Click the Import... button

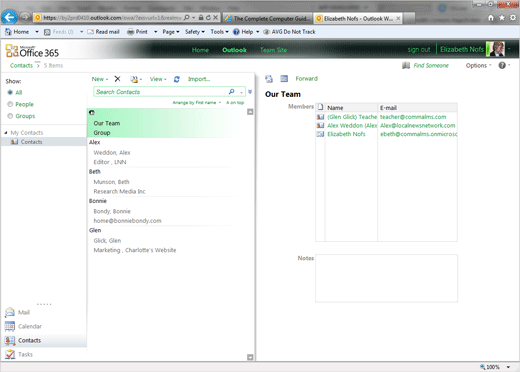coord(199,79)
